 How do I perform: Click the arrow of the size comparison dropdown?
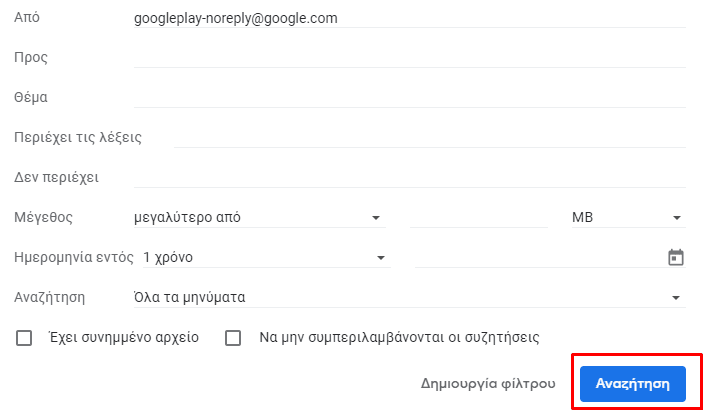point(376,218)
